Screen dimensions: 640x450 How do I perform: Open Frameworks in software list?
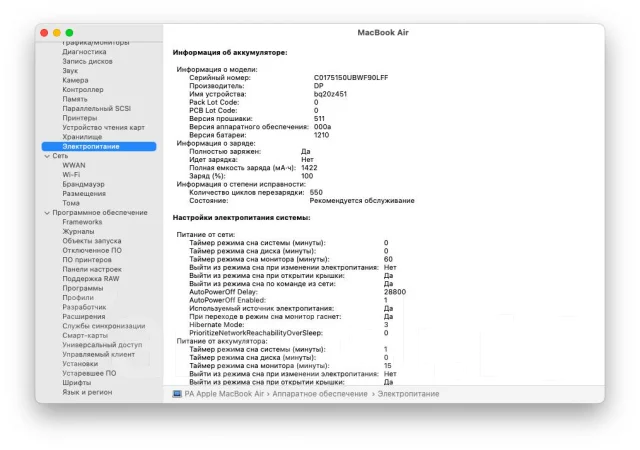(x=82, y=222)
